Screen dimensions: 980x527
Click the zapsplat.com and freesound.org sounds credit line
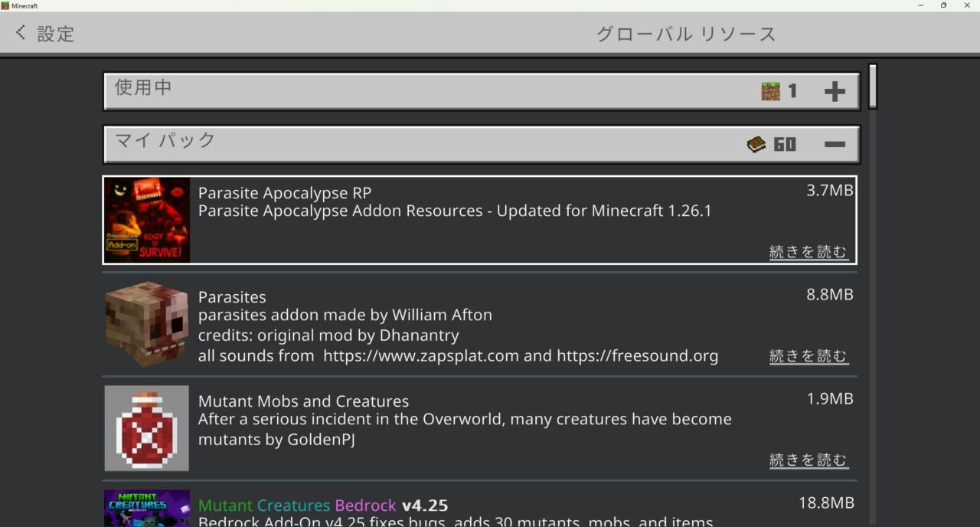point(458,356)
